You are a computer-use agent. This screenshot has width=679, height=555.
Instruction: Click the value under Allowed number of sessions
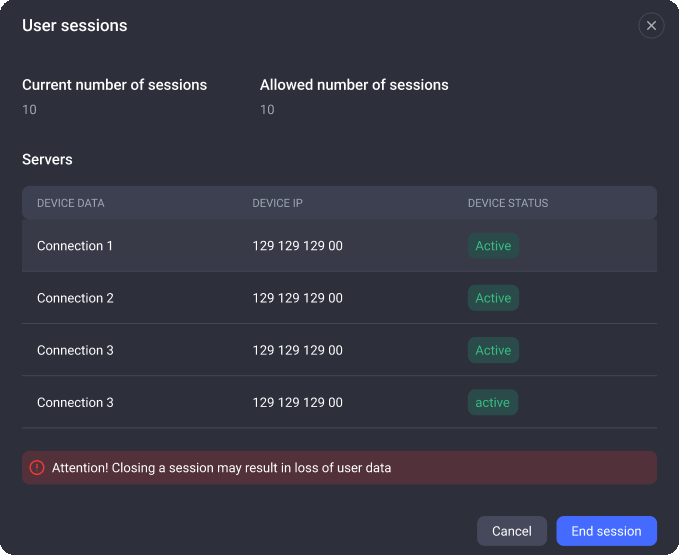pyautogui.click(x=267, y=110)
